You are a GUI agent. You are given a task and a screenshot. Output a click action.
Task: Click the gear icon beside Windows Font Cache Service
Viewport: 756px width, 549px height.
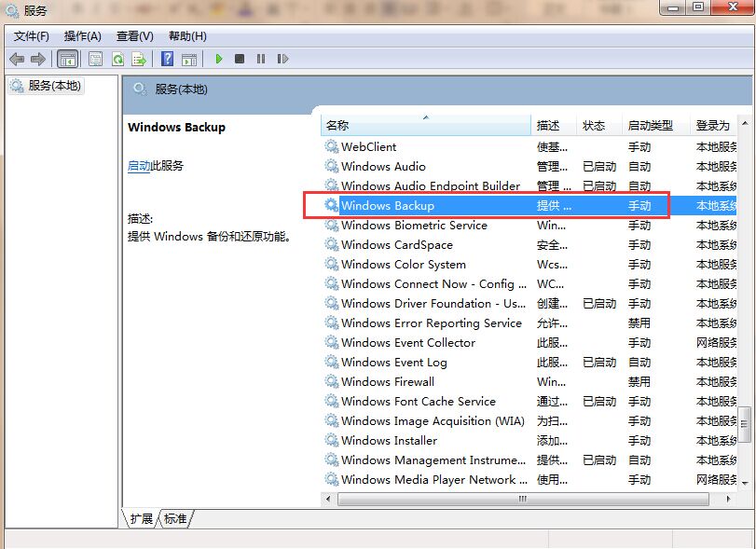tap(332, 401)
